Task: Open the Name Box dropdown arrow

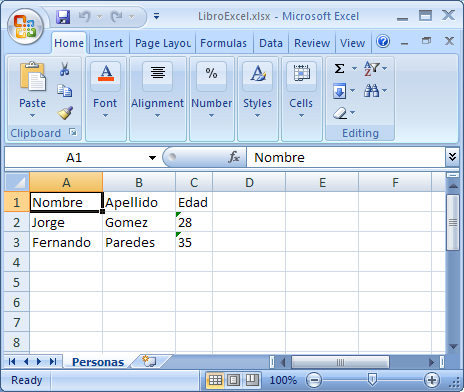Action: coord(152,158)
